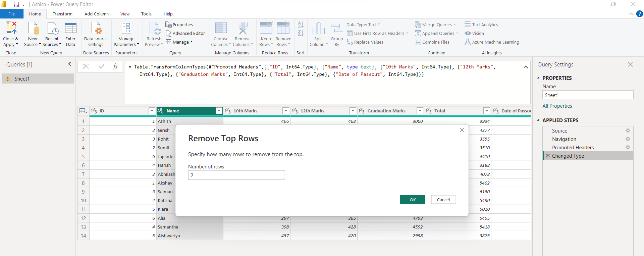Confirm Remove Top Rows with OK

coord(412,200)
